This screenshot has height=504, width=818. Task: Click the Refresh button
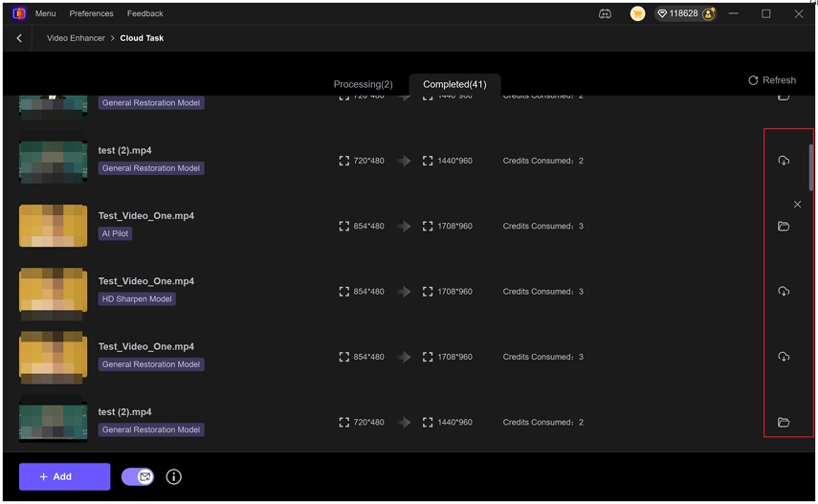pyautogui.click(x=772, y=80)
